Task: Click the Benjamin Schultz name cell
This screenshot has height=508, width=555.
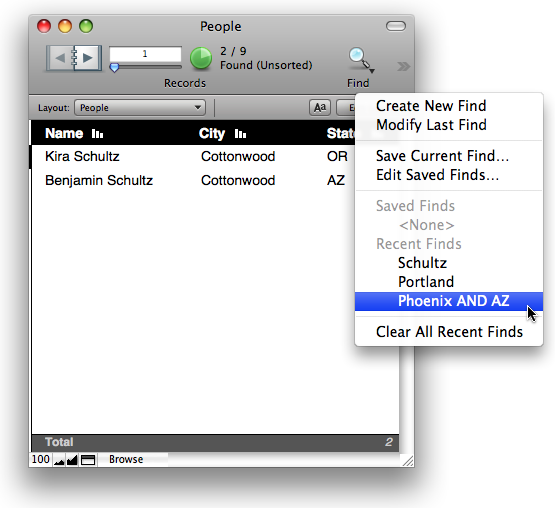Action: [x=99, y=181]
